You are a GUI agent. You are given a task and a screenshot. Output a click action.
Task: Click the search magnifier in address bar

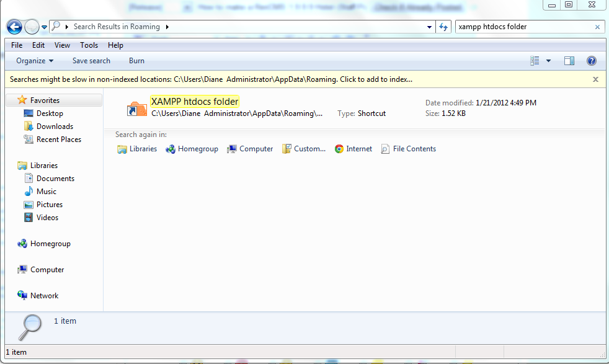coord(56,27)
